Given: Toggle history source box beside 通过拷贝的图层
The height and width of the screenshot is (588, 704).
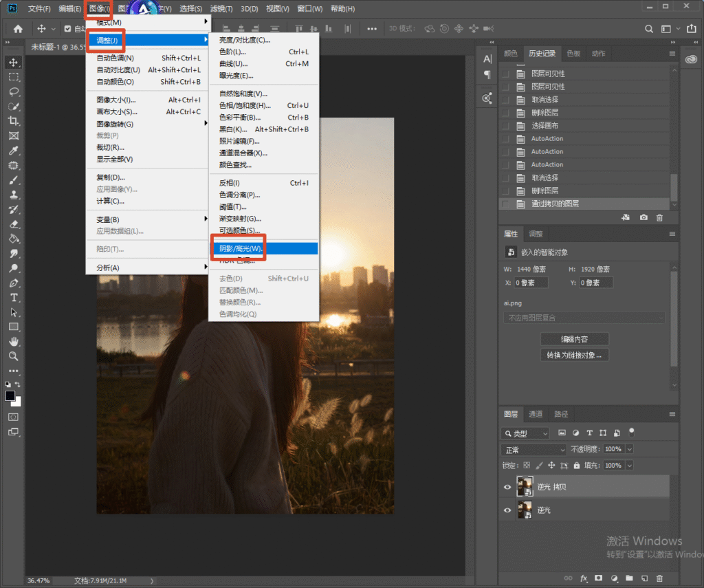Looking at the screenshot, I should pos(505,204).
